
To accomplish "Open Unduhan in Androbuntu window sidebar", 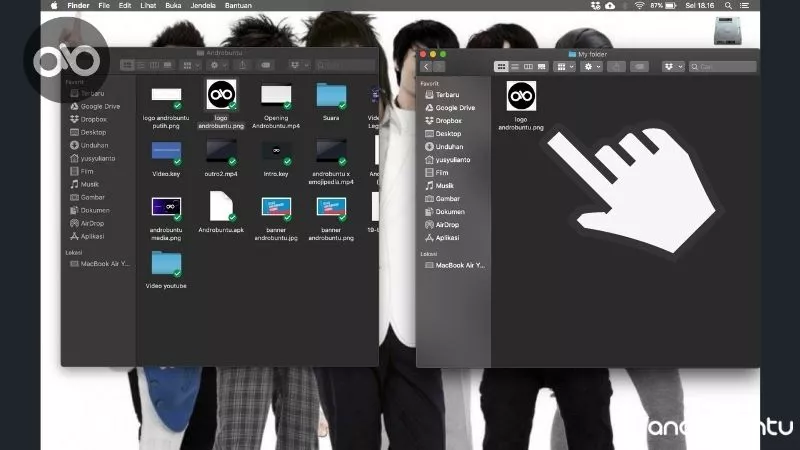I will (x=89, y=145).
